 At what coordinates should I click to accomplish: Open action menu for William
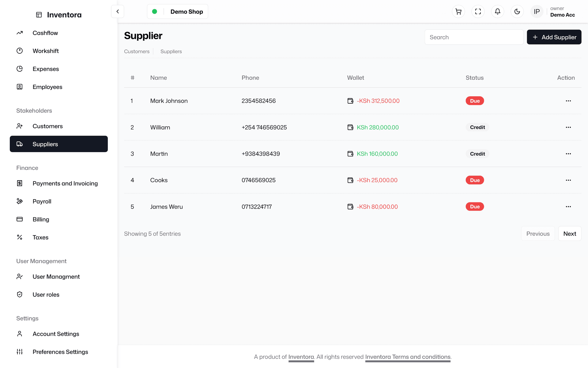[x=568, y=127]
